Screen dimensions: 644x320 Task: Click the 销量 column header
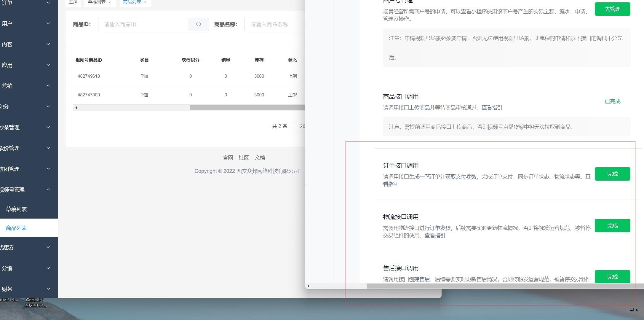pyautogui.click(x=226, y=60)
